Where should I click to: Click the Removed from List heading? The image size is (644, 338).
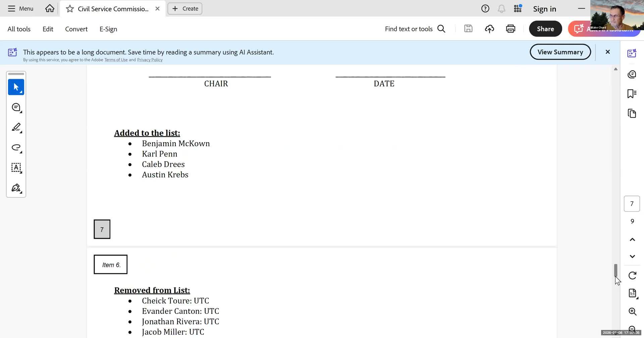152,290
